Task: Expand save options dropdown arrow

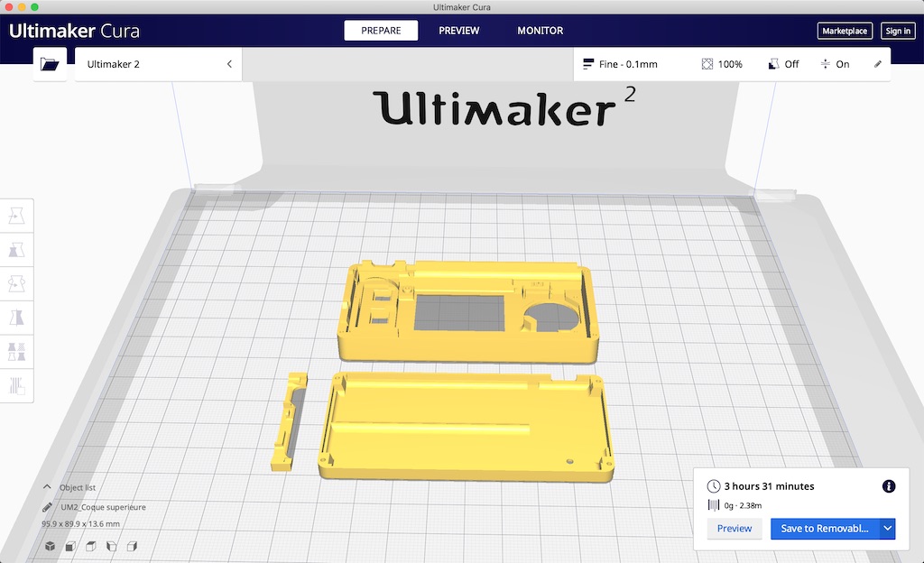Action: click(888, 528)
